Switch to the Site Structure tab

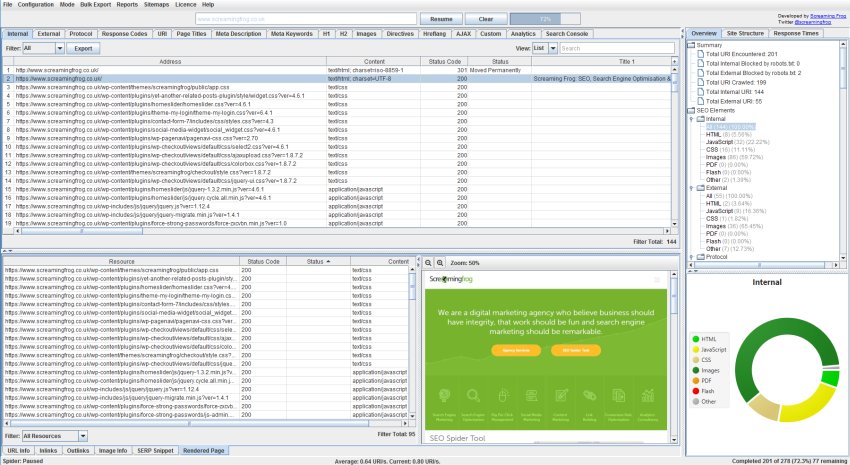[x=744, y=33]
